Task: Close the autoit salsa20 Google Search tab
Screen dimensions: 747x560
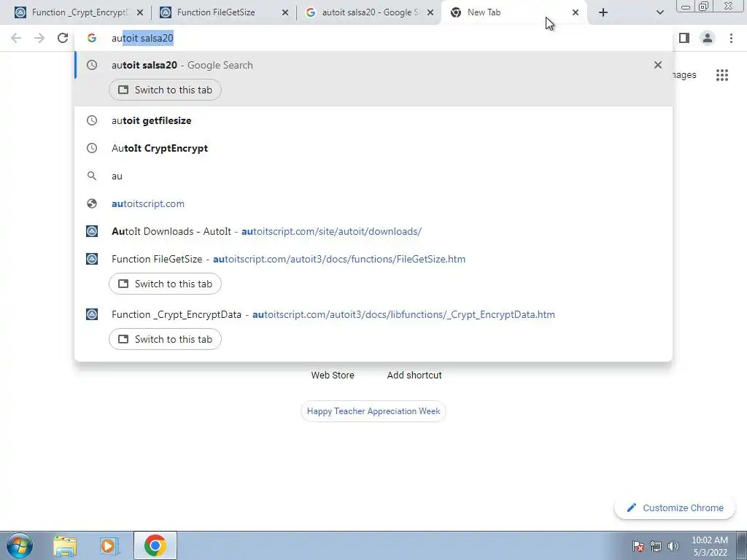Action: coord(430,12)
